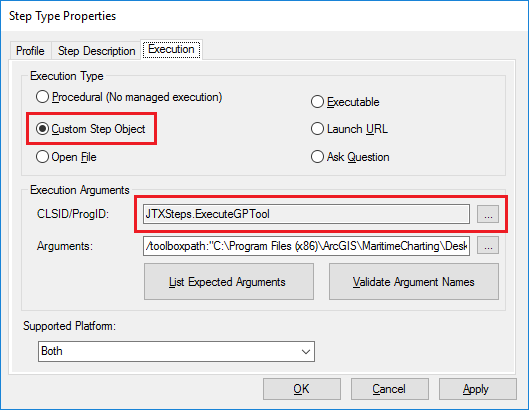The width and height of the screenshot is (529, 410).
Task: Choose the Custom Step Object radio button
Action: coord(90,129)
